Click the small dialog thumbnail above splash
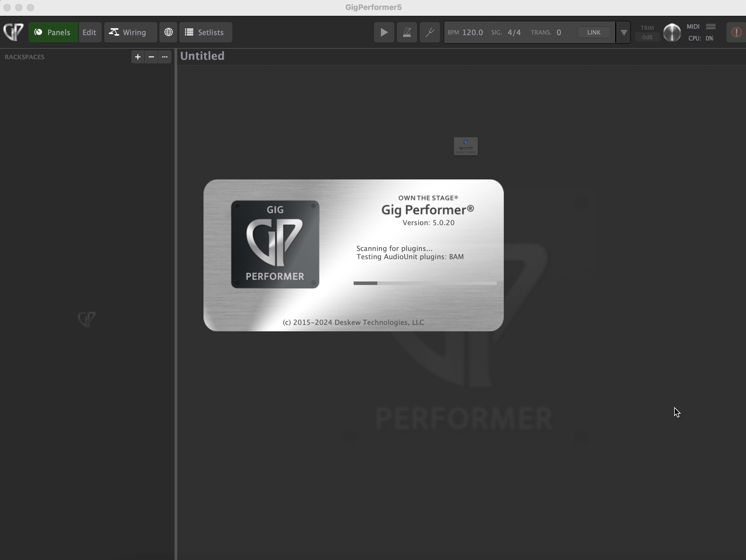 465,146
